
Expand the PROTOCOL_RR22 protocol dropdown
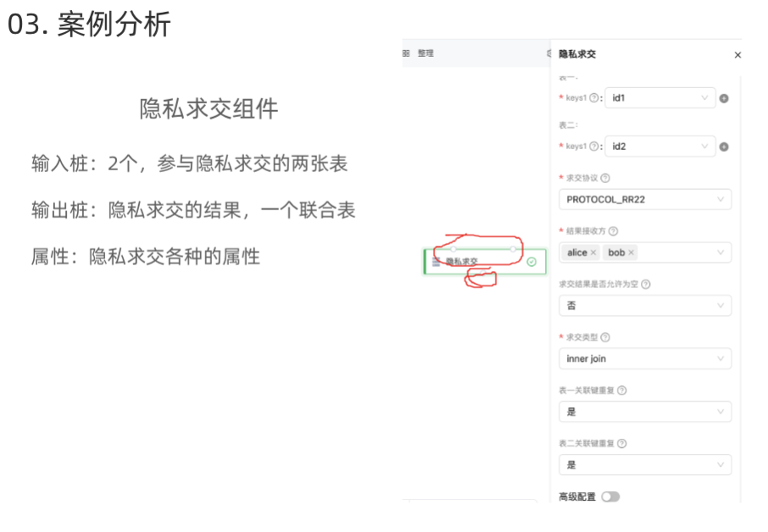tap(645, 200)
